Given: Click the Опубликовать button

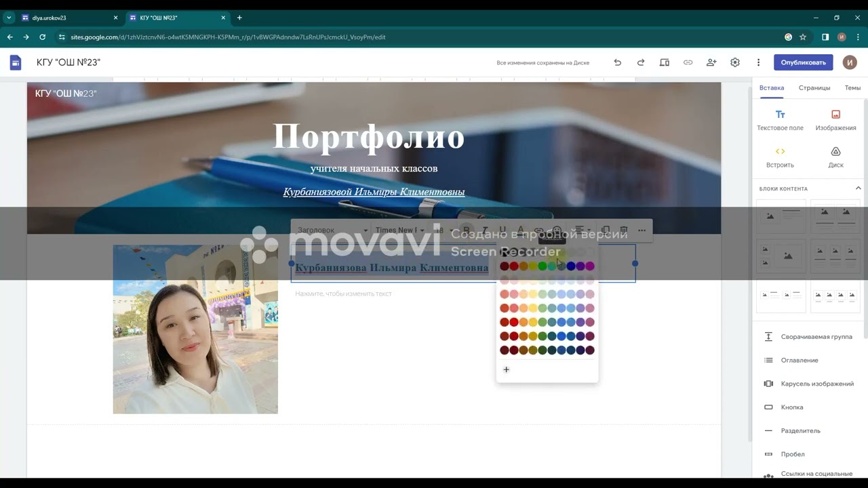Looking at the screenshot, I should point(803,62).
